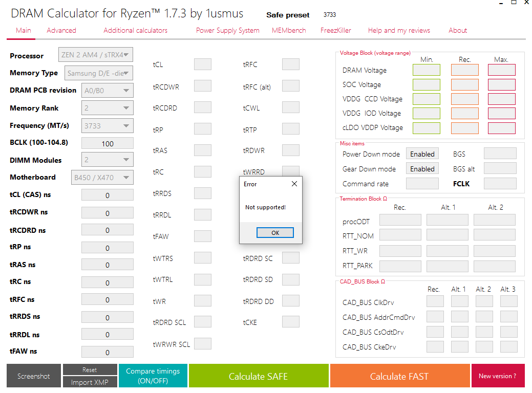Click the FCLK value field
This screenshot has height=393, width=532.
point(500,183)
